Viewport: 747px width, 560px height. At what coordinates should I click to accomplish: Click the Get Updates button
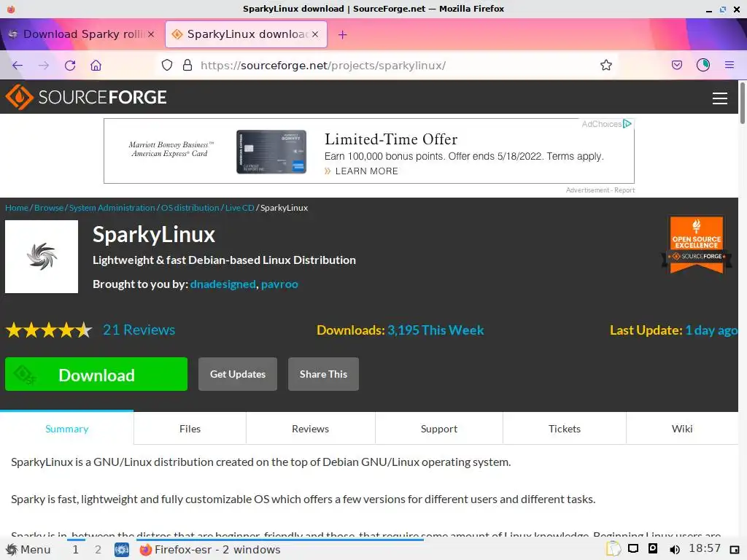pos(238,374)
